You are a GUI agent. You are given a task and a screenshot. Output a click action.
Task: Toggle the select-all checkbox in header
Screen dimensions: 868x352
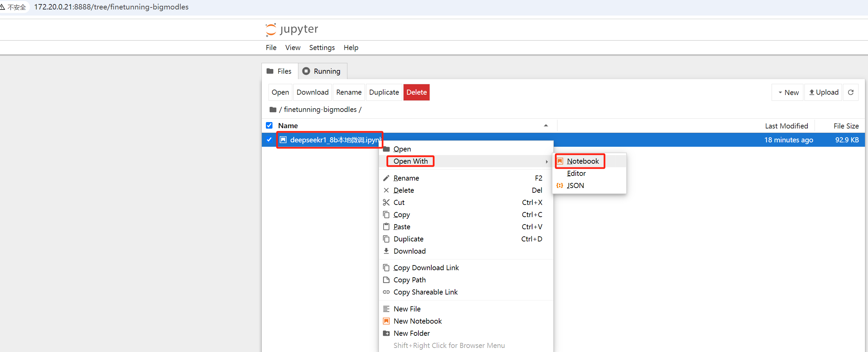click(269, 125)
